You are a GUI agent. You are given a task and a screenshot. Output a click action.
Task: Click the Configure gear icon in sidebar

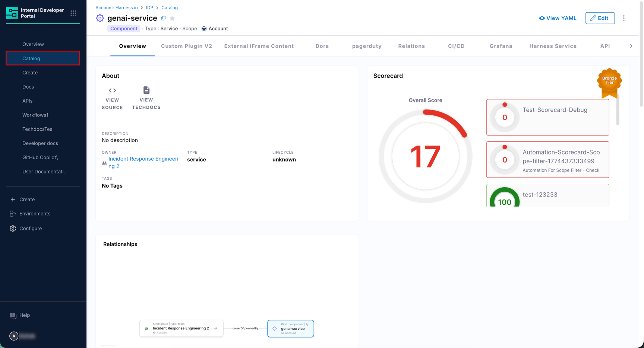coord(13,229)
